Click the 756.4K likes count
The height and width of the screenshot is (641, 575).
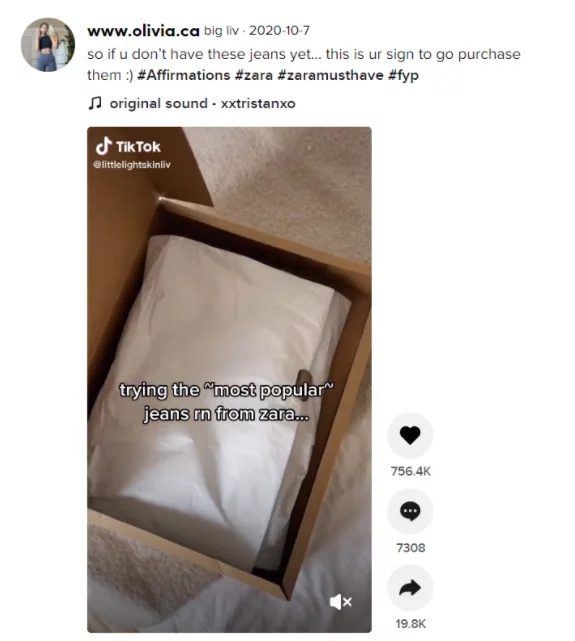410,471
